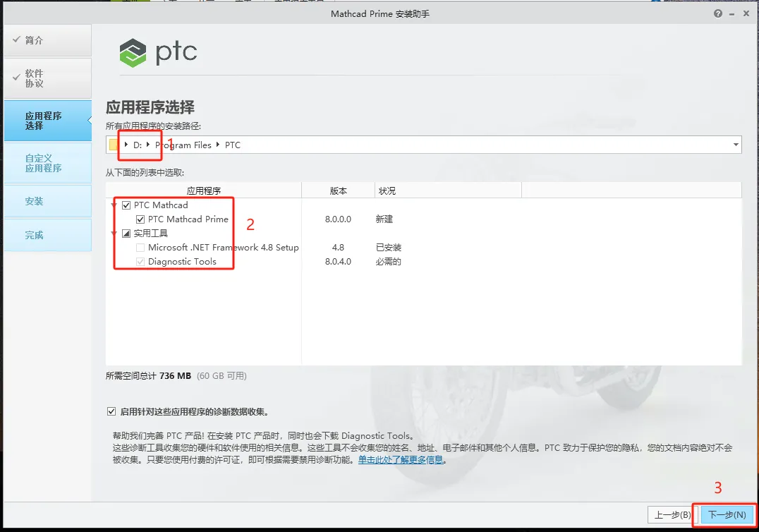Screen dimensions: 759x532
Task: Click arrow between Program Files and PTC
Action: click(x=218, y=144)
